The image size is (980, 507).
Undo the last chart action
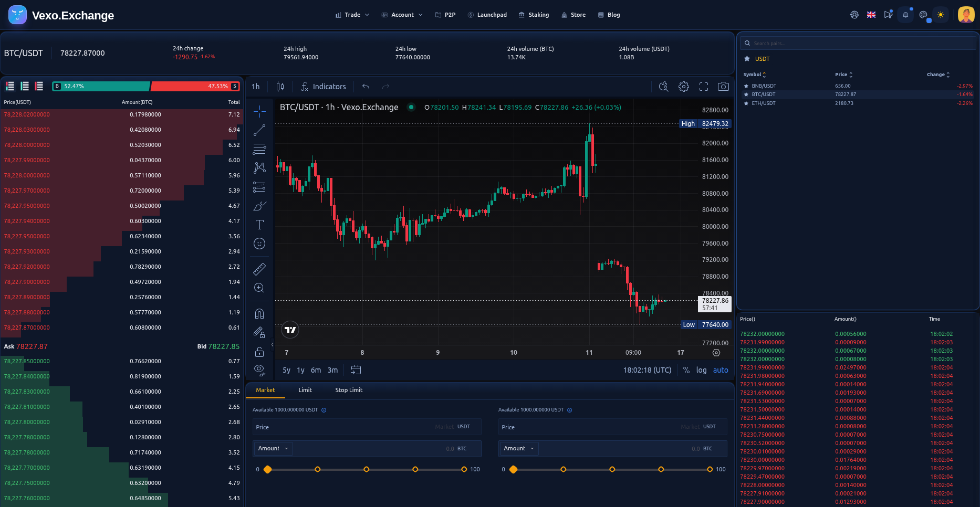point(366,87)
